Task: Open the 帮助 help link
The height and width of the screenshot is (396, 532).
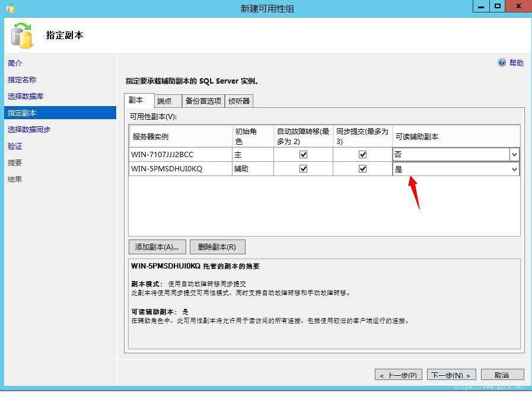Action: pos(517,63)
